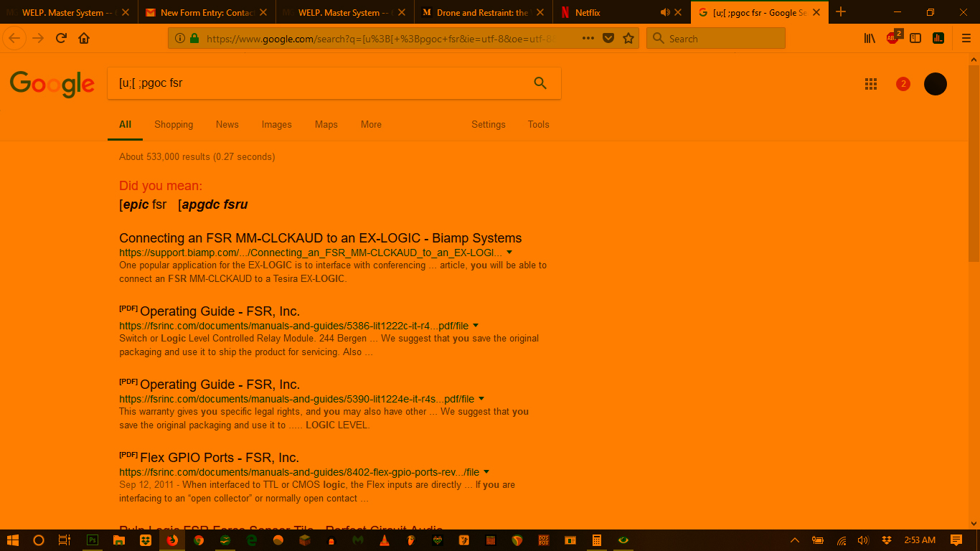980x551 pixels.
Task: Open the Firefox hamburger menu
Action: pyautogui.click(x=966, y=39)
